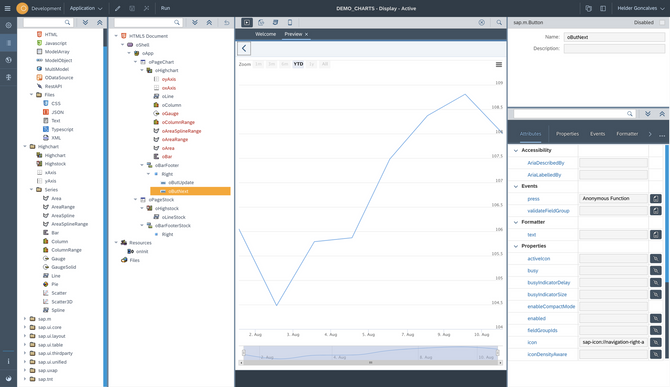
Task: Click the circled X icon in preview toolbar
Action: 482,22
